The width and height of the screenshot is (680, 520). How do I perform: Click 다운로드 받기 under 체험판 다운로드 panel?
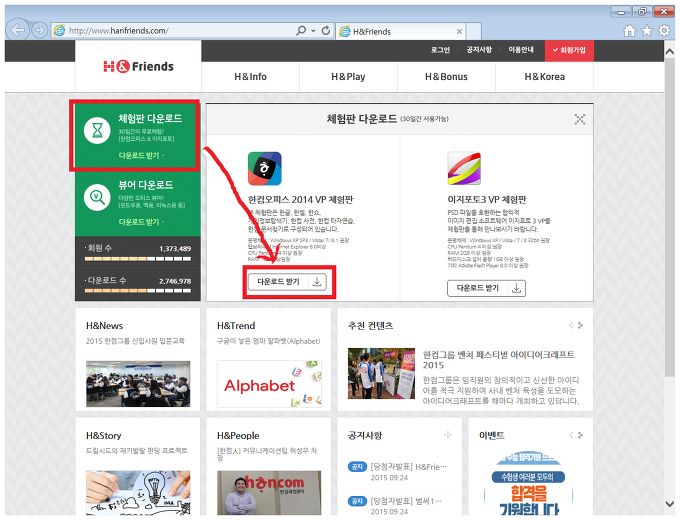[140, 156]
